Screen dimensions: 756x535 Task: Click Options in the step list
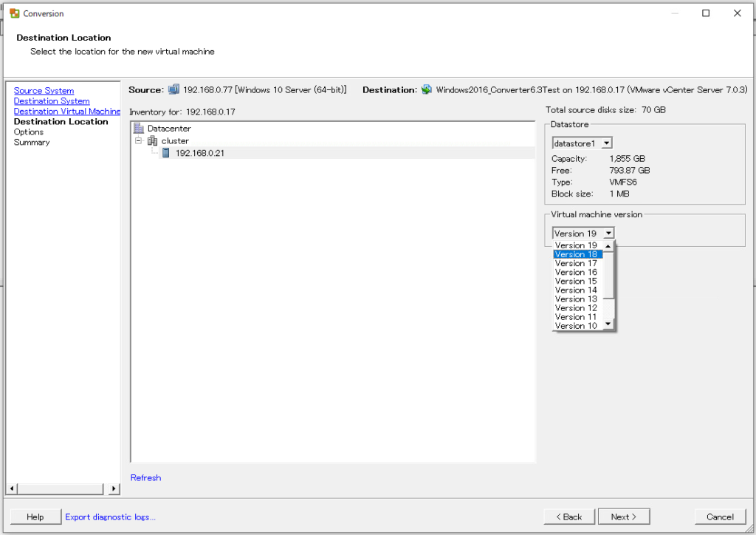[29, 132]
